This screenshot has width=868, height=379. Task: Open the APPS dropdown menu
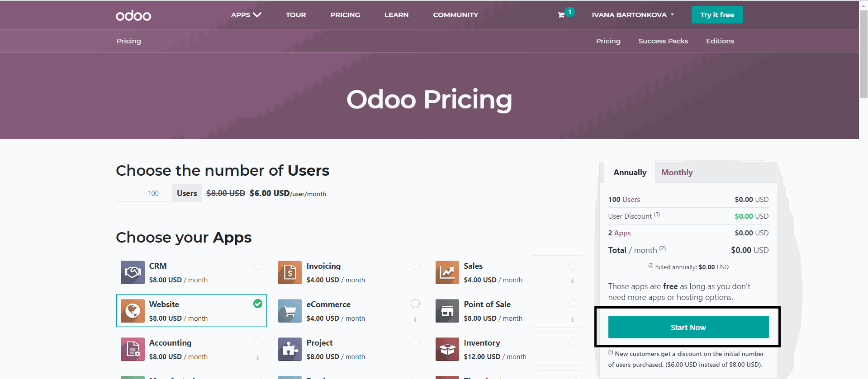(x=246, y=14)
